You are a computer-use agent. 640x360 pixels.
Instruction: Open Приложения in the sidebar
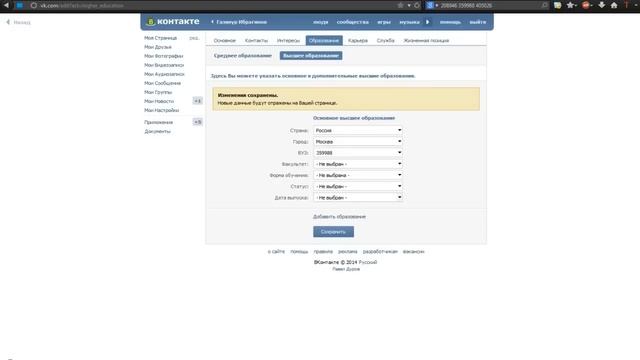coord(158,122)
